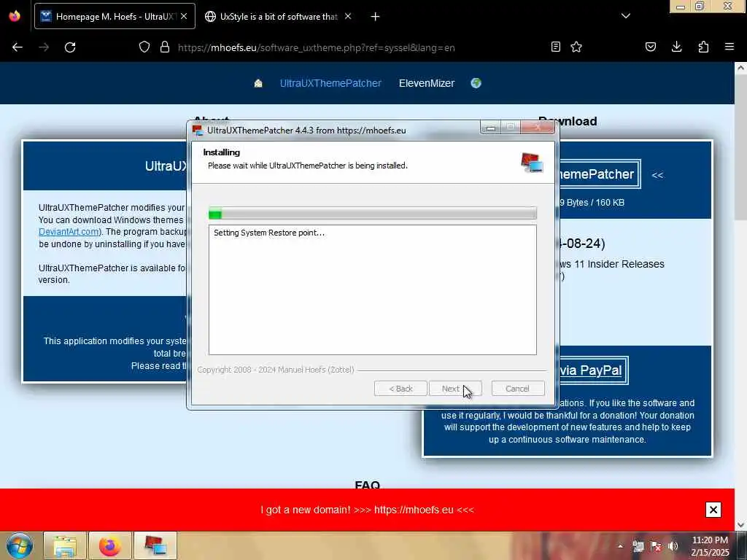Image resolution: width=747 pixels, height=560 pixels.
Task: Bookmark this page with star icon
Action: point(576,47)
